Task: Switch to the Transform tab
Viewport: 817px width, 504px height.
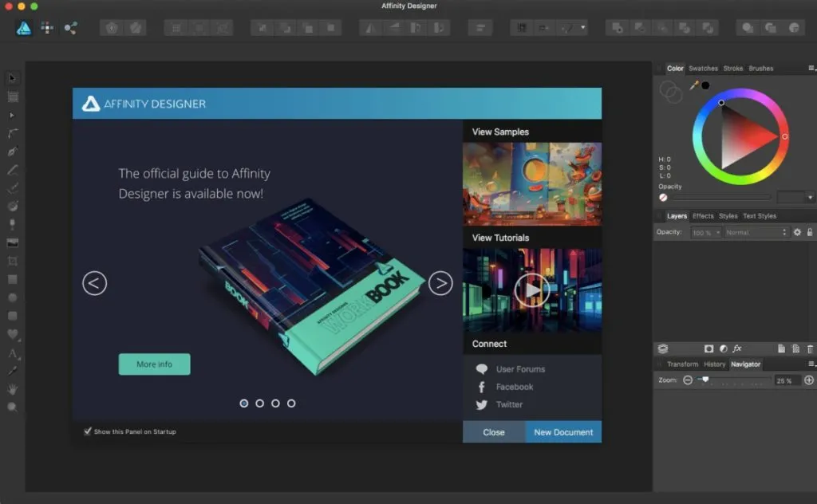Action: [x=682, y=364]
